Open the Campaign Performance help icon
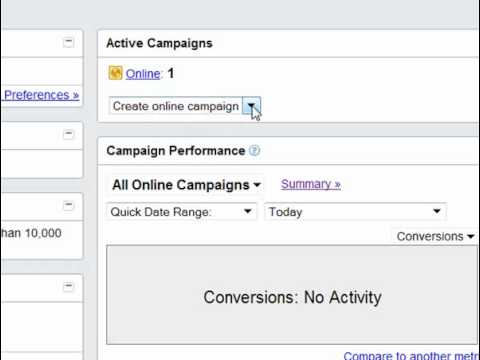Image resolution: width=480 pixels, height=360 pixels. point(254,151)
